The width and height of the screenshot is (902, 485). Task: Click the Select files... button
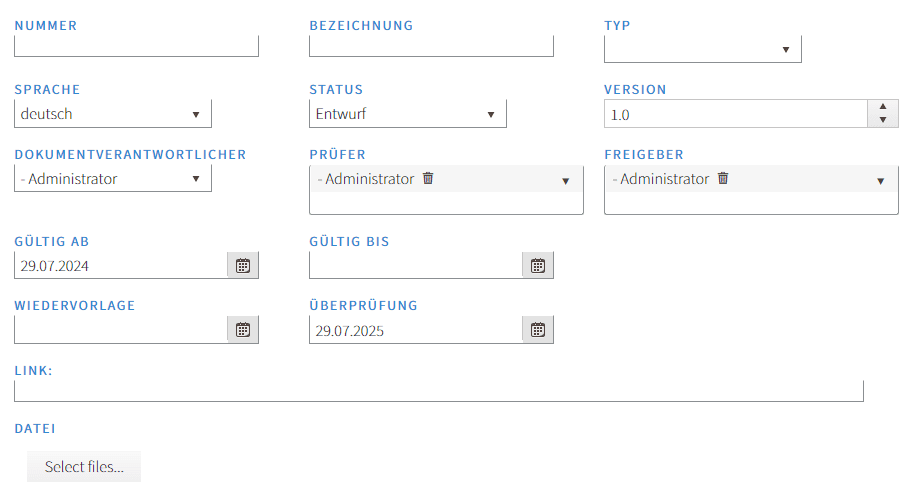tap(84, 467)
